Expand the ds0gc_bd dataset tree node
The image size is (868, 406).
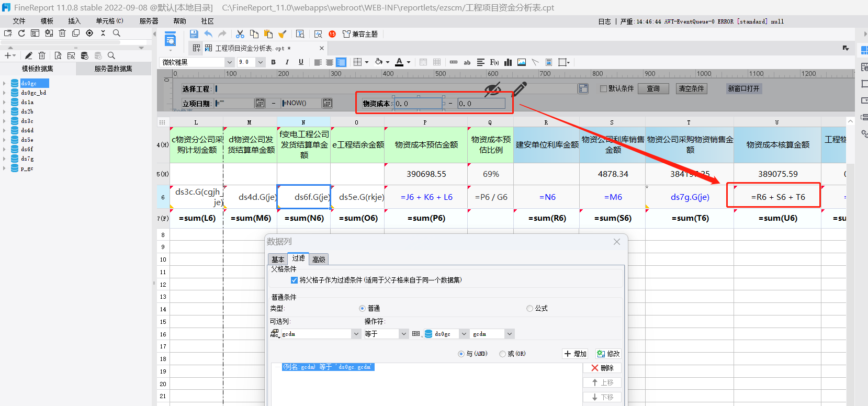pyautogui.click(x=5, y=93)
